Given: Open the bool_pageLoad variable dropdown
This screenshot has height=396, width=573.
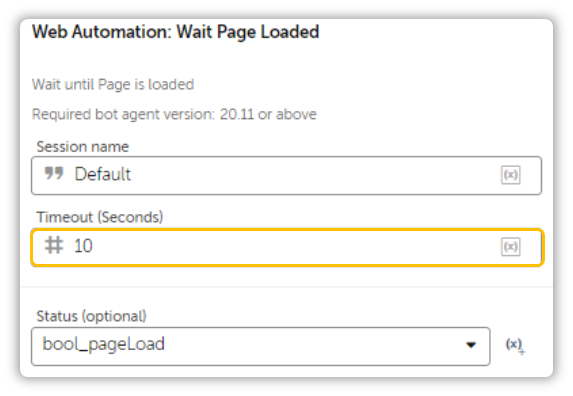Looking at the screenshot, I should coord(261,346).
